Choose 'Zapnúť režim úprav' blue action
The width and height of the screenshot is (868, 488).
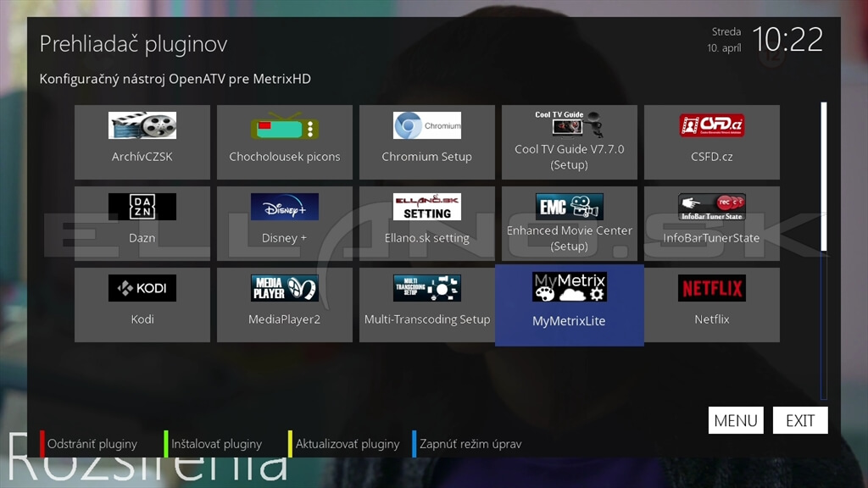470,444
